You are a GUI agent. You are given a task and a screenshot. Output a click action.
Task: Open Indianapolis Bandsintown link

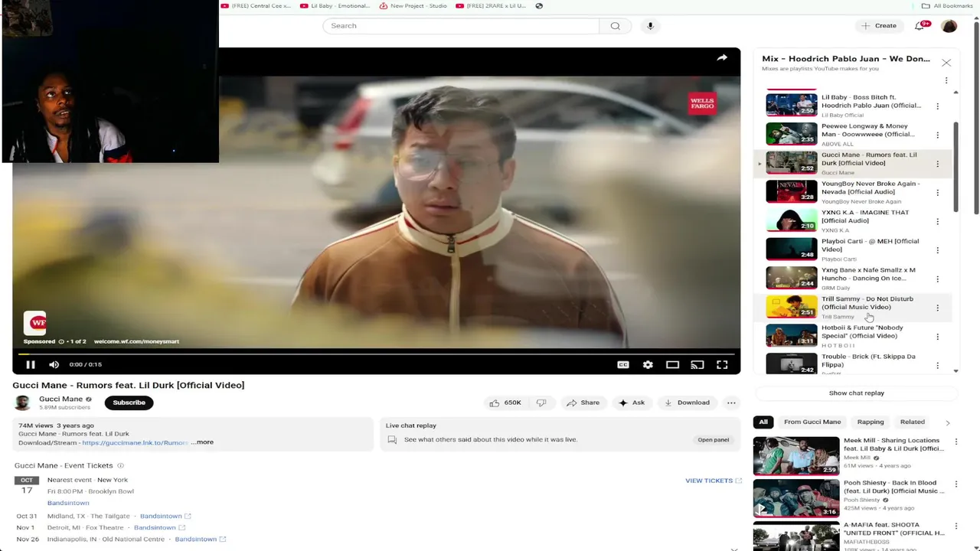(x=201, y=540)
